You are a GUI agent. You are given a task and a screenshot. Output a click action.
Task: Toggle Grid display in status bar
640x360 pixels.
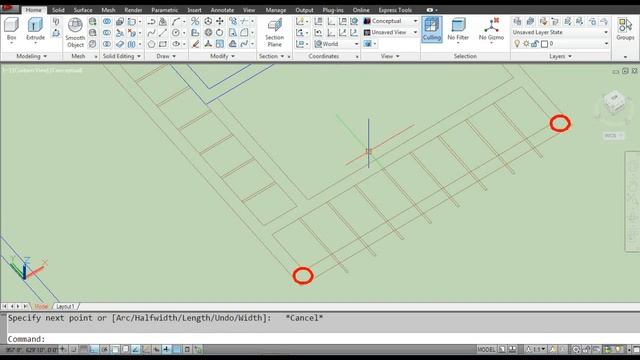[x=84, y=349]
